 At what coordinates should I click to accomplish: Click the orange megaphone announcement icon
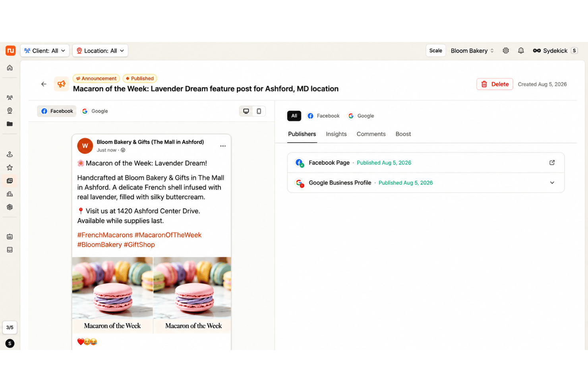[x=62, y=84]
